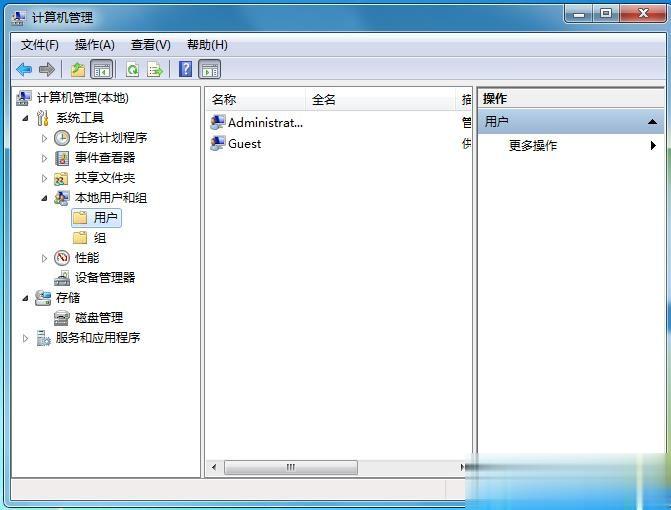Image resolution: width=671 pixels, height=510 pixels.
Task: Select 磁盘管理 label in tree
Action: tap(99, 318)
